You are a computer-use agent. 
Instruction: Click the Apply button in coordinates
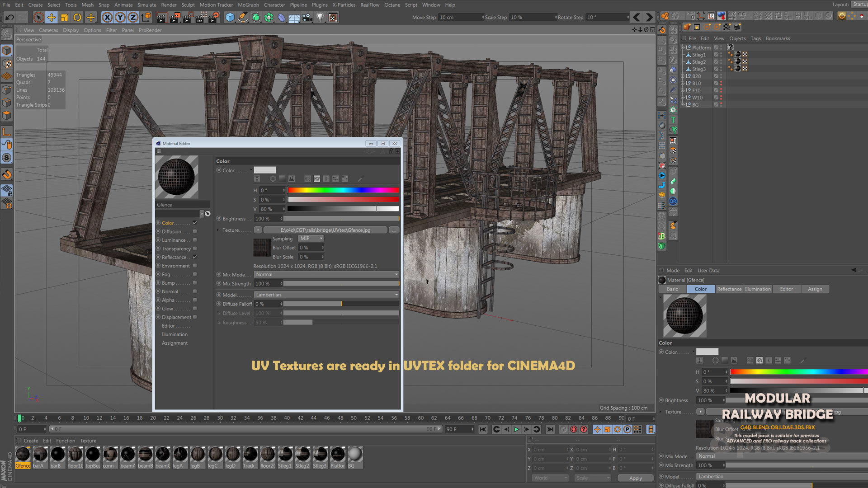click(635, 478)
